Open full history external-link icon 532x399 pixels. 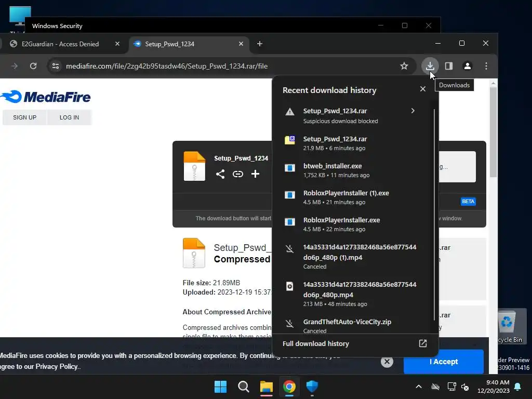click(423, 343)
